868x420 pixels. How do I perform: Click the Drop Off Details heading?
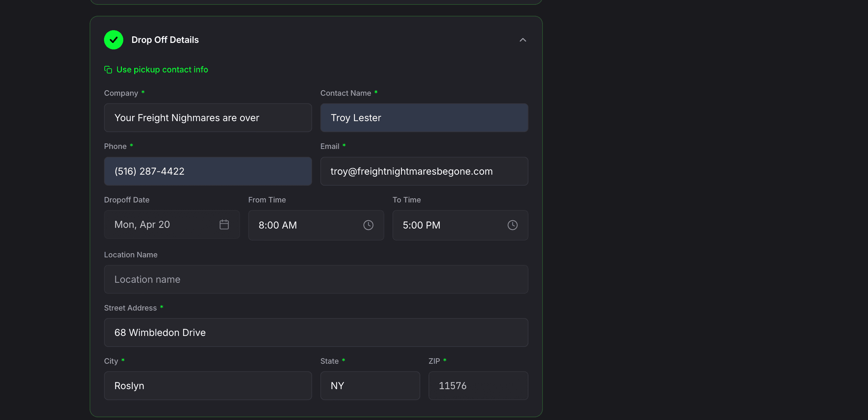coord(165,40)
